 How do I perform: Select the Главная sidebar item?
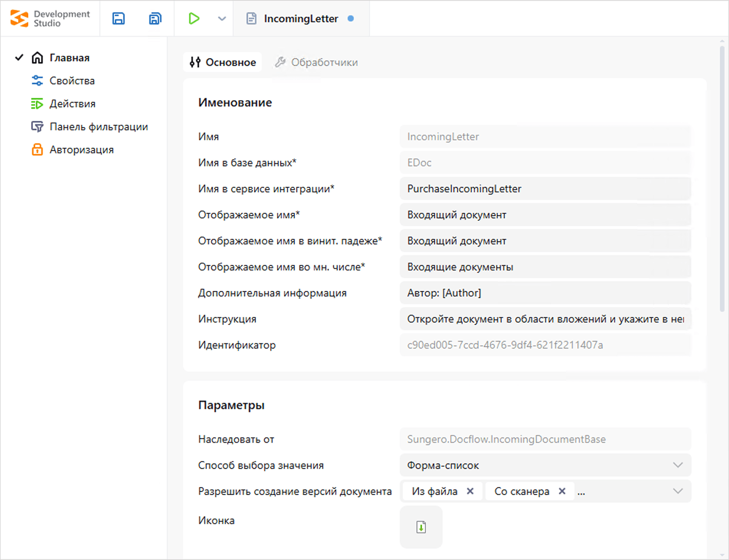coord(69,58)
